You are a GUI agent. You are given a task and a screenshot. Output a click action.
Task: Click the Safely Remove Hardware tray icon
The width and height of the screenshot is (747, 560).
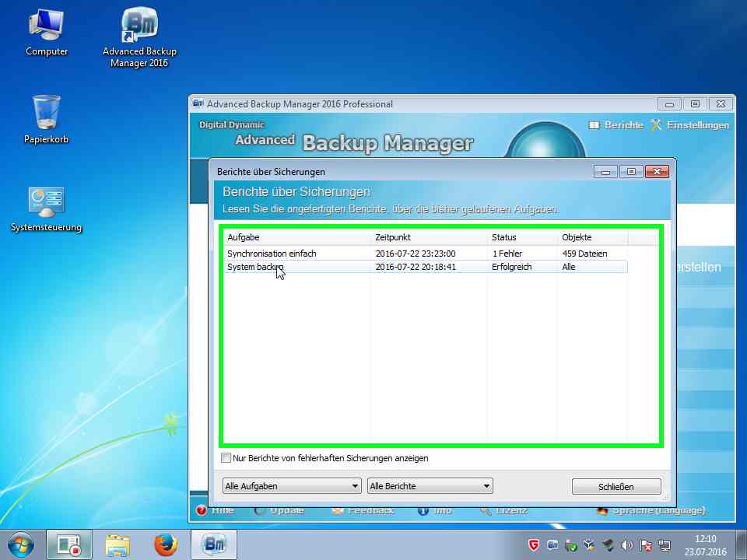coord(570,545)
